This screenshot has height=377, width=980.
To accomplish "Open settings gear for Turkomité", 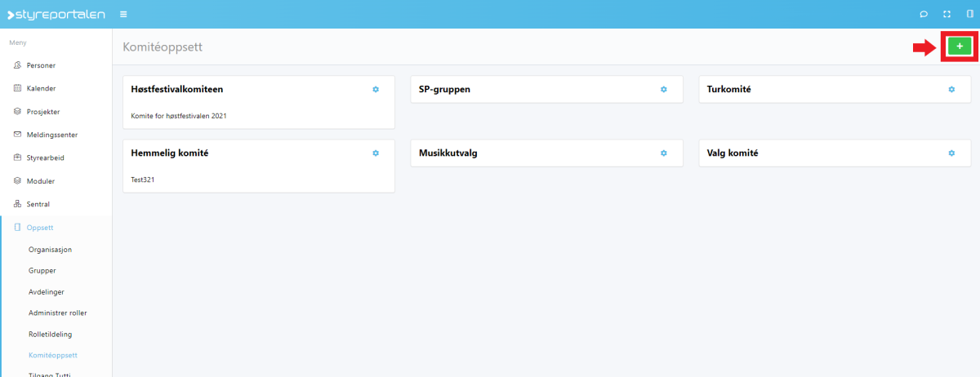I will click(951, 89).
